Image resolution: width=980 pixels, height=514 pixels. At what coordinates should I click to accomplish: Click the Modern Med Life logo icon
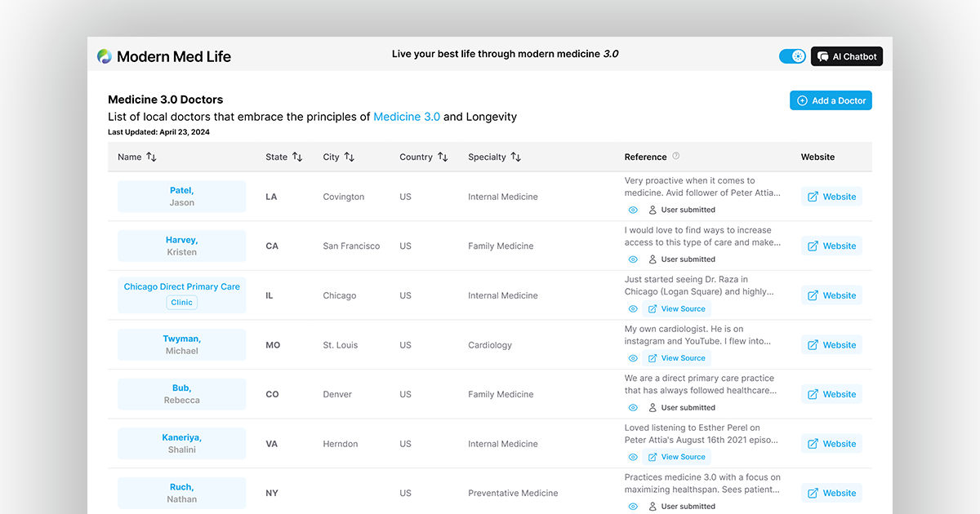(105, 56)
